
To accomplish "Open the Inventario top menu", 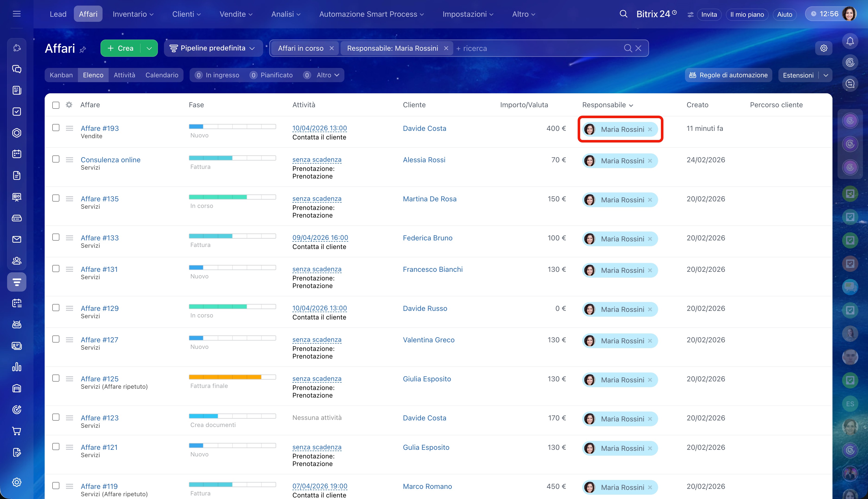I will [x=133, y=14].
